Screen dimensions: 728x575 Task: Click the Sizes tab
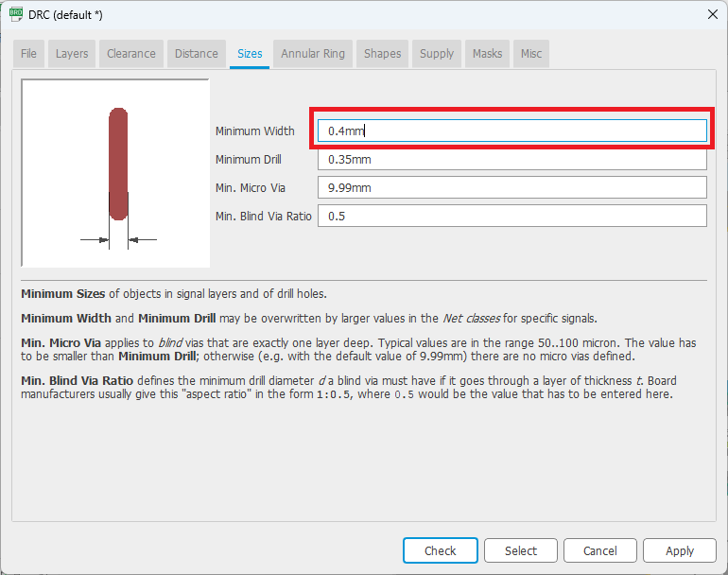coord(250,54)
